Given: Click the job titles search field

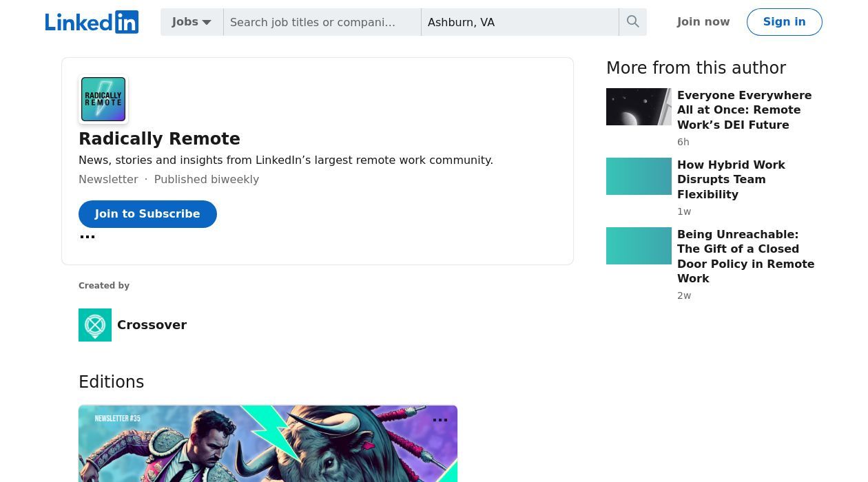Looking at the screenshot, I should (x=322, y=22).
